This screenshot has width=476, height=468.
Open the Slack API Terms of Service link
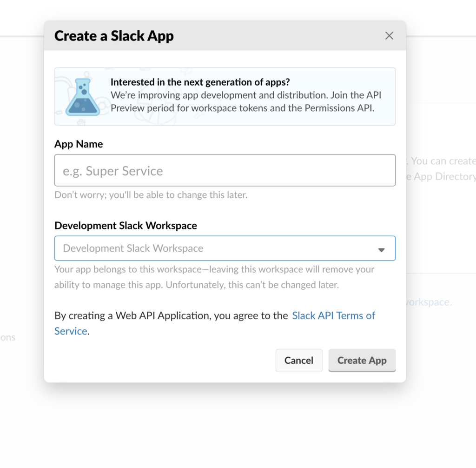click(x=215, y=323)
